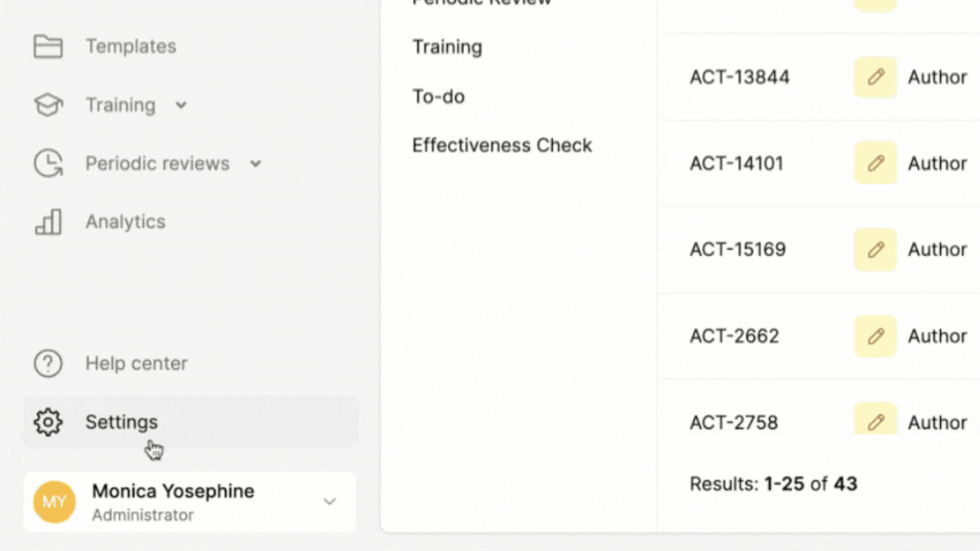Click the MY avatar badge
The height and width of the screenshot is (551, 980).
(x=54, y=502)
